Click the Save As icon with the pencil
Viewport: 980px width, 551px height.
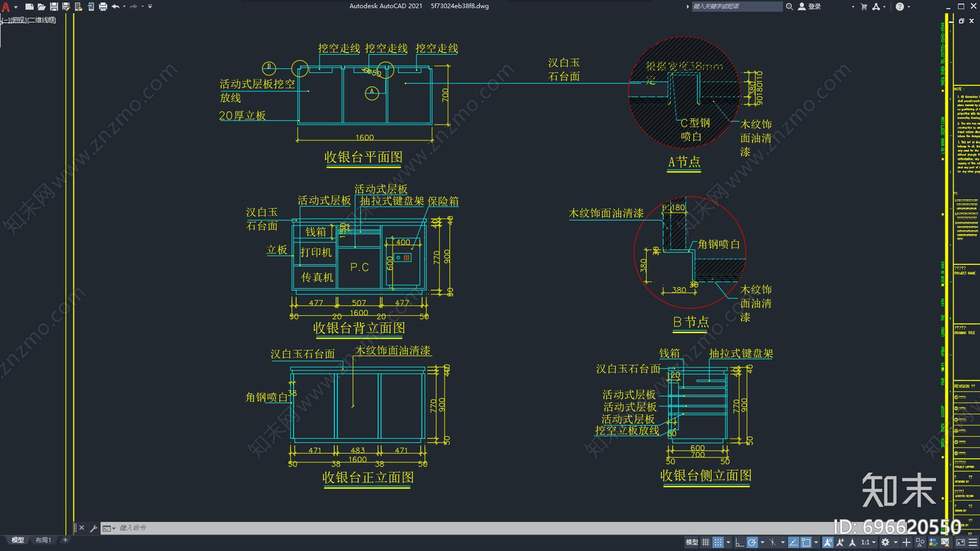click(x=66, y=7)
